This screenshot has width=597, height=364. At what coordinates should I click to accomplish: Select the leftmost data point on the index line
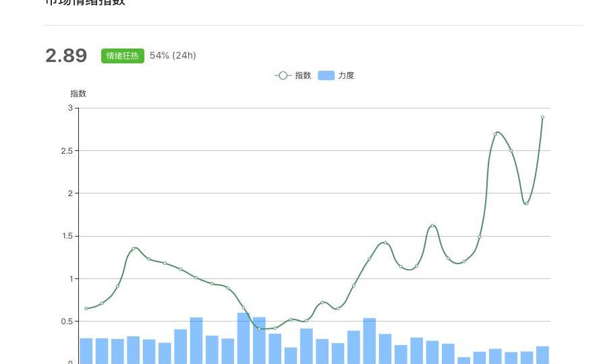(x=86, y=309)
